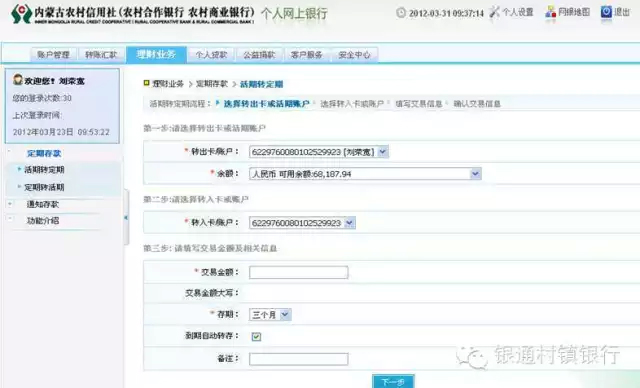
Task: Focus the 交易金额 input field
Action: [299, 272]
